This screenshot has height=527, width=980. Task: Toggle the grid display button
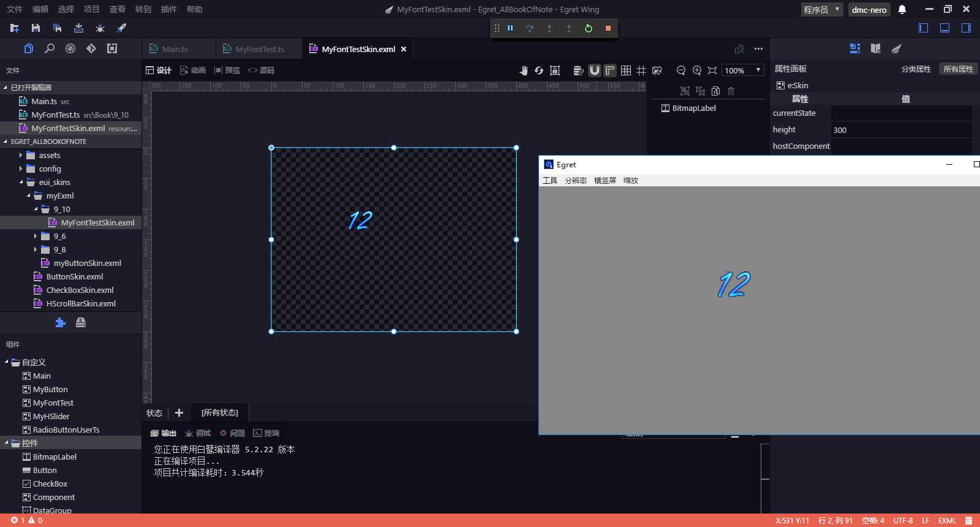click(x=626, y=70)
